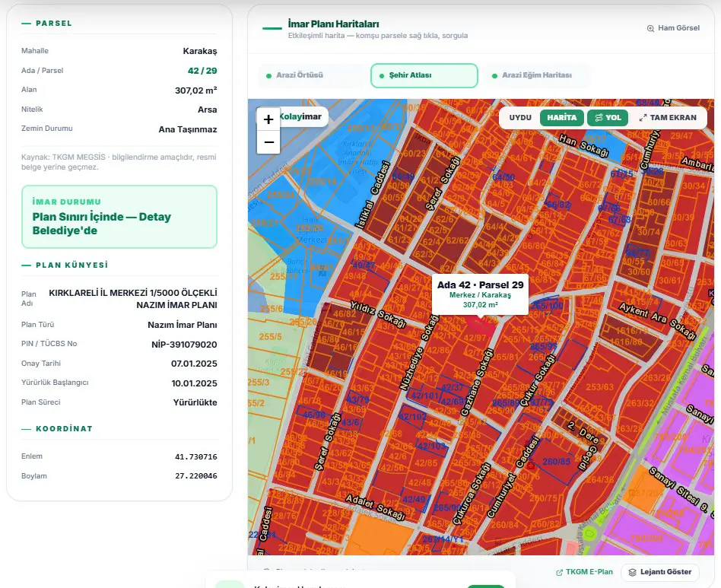Click the layers icon in Lejantı Göster

(632, 572)
